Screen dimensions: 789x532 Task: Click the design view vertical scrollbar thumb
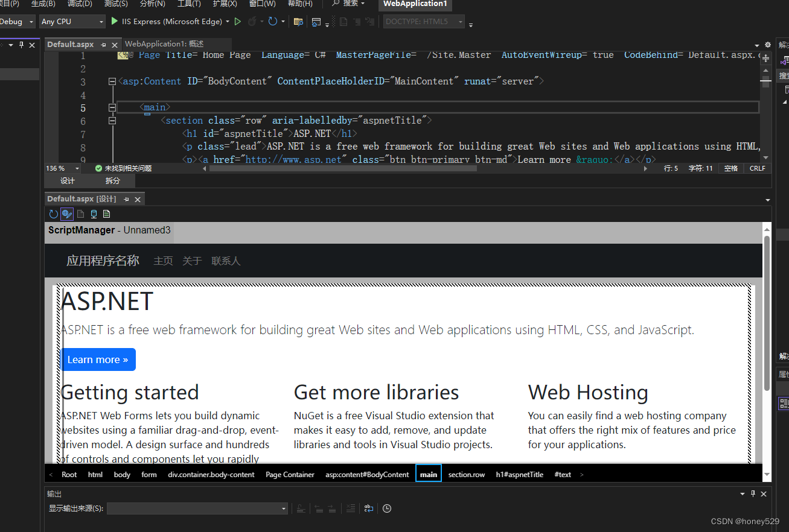pos(767,313)
